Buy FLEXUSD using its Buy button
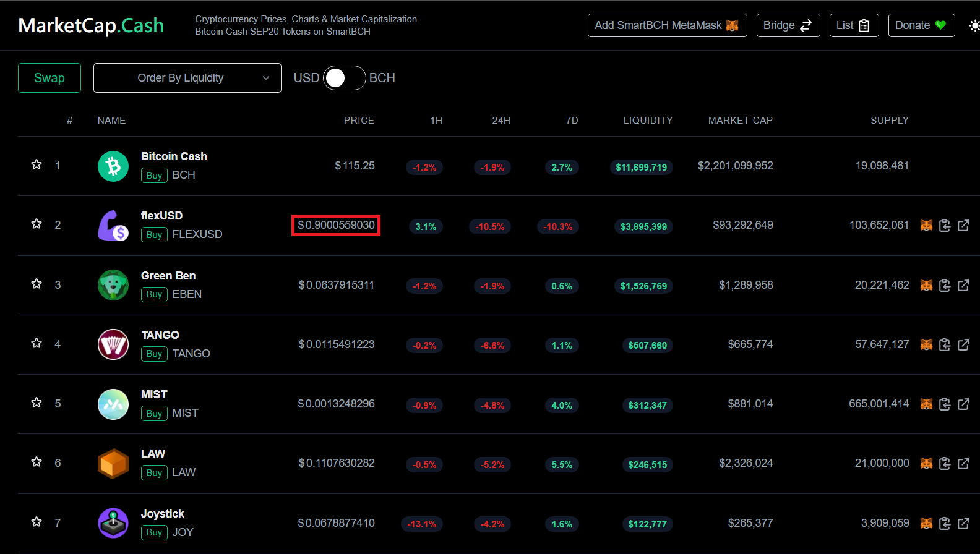 click(154, 235)
